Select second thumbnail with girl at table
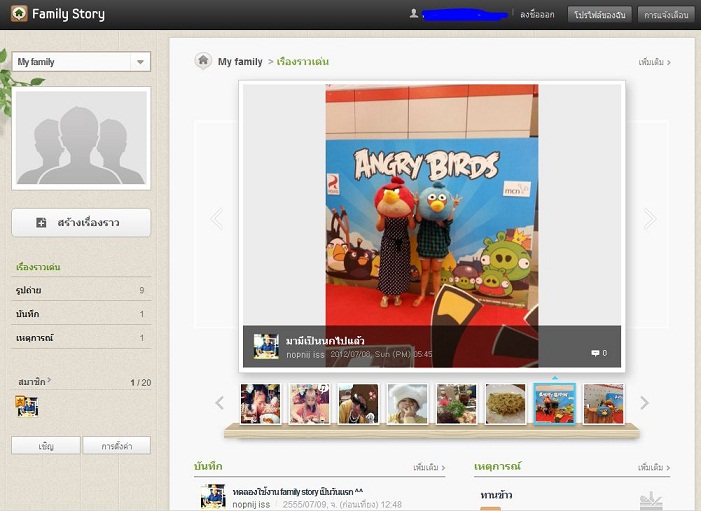The image size is (701, 511). click(x=309, y=404)
